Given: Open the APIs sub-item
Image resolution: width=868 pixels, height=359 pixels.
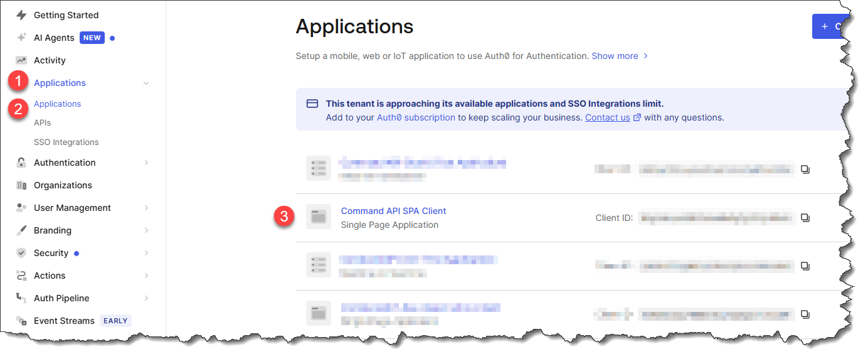Looking at the screenshot, I should [x=43, y=122].
